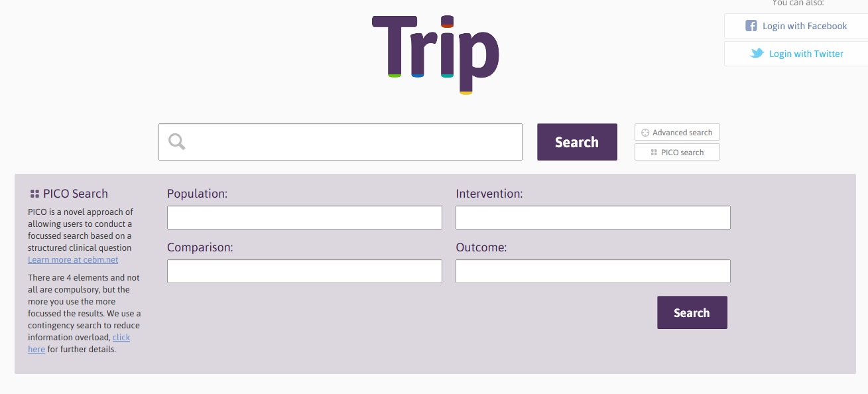Viewport: 868px width, 394px height.
Task: Click Login with Twitter
Action: point(806,53)
